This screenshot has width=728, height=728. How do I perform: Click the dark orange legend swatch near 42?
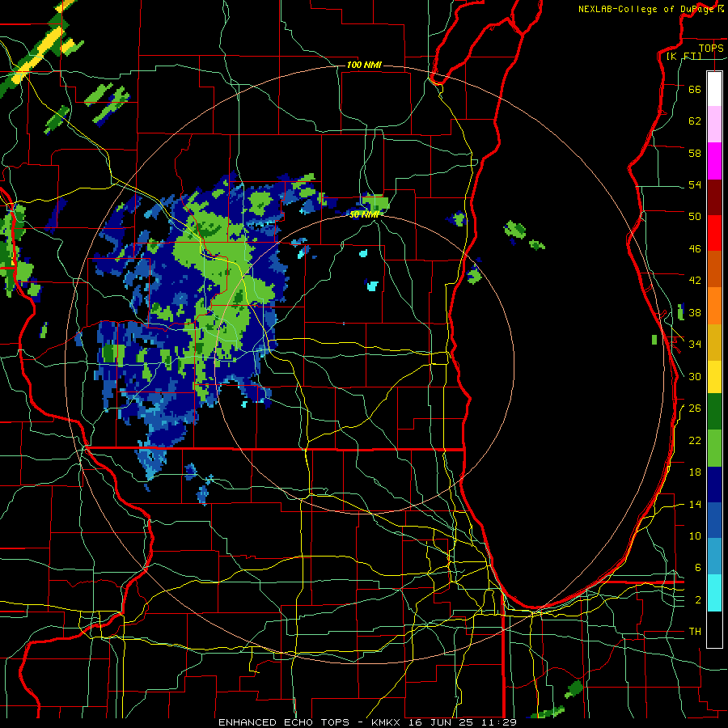[714, 269]
